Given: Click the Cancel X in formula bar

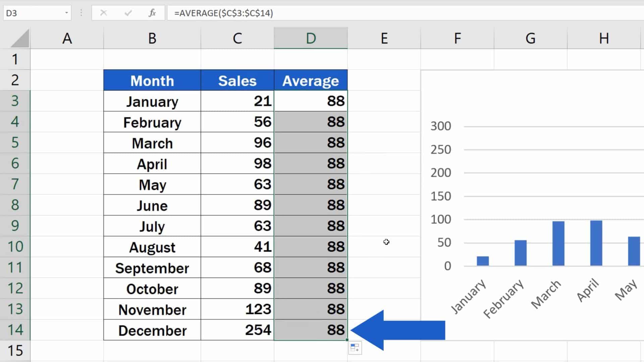Looking at the screenshot, I should click(104, 13).
